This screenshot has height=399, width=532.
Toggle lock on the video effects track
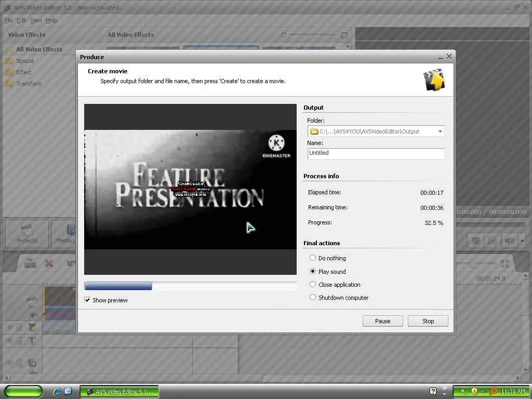click(19, 328)
